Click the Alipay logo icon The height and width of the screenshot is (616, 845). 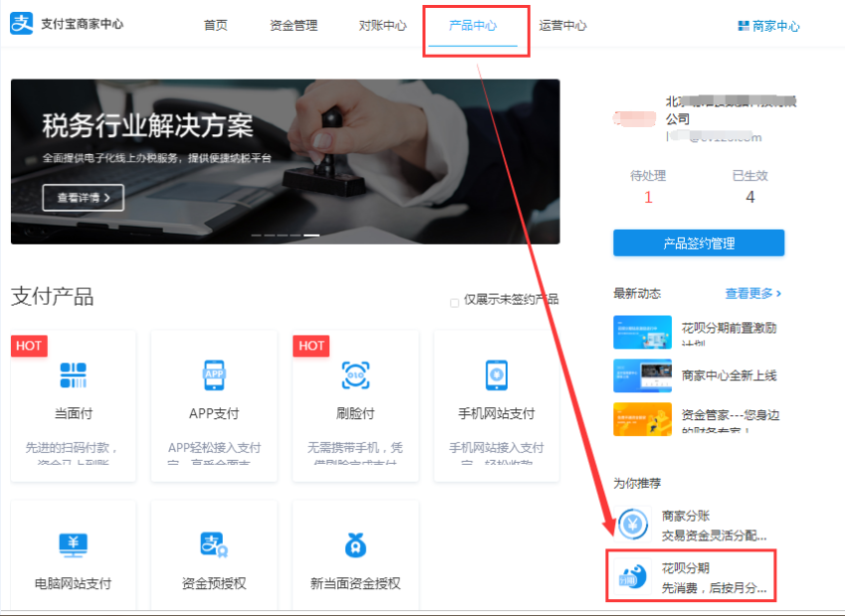pos(22,24)
